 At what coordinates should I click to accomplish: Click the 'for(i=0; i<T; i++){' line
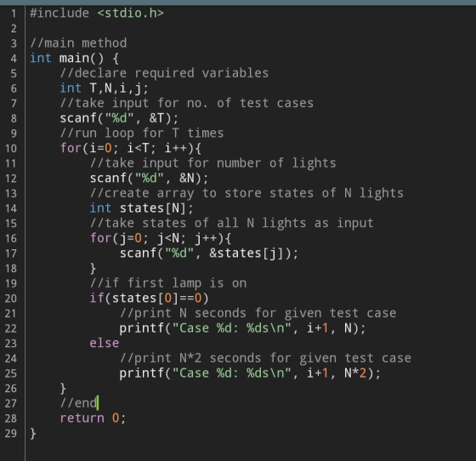(x=131, y=148)
